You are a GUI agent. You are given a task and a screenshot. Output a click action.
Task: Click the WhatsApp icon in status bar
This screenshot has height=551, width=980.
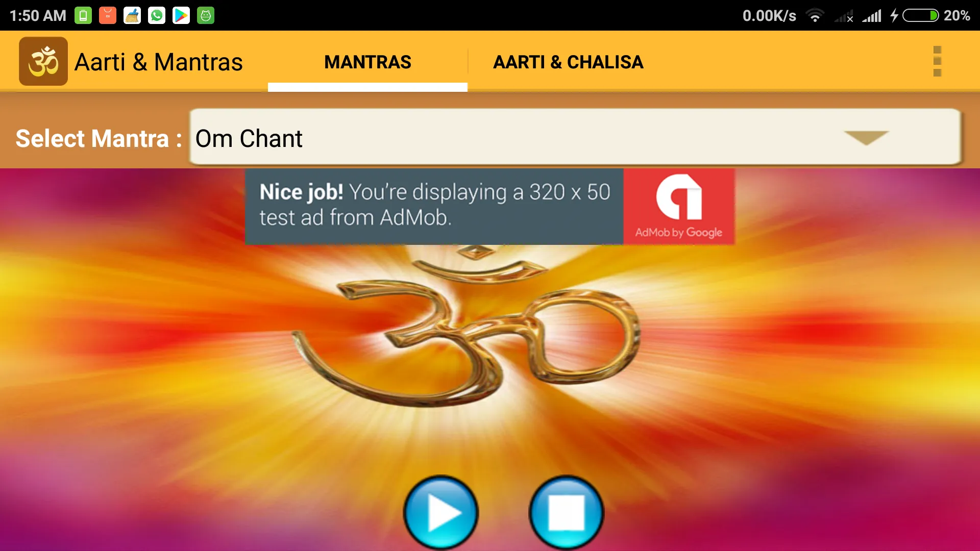point(156,15)
